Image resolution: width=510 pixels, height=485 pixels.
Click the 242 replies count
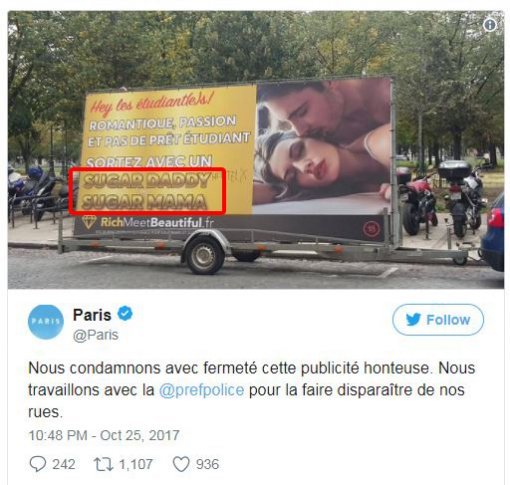[64, 464]
